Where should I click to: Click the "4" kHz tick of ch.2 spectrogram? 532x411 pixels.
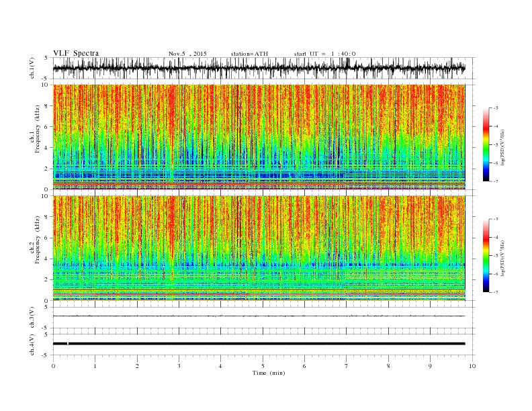46,259
